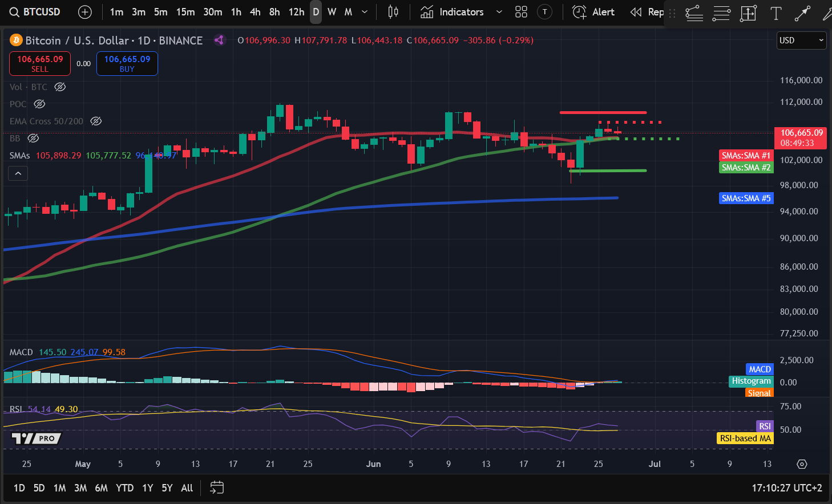Click the red SELL price button
Image resolution: width=832 pixels, height=504 pixels.
coord(40,63)
